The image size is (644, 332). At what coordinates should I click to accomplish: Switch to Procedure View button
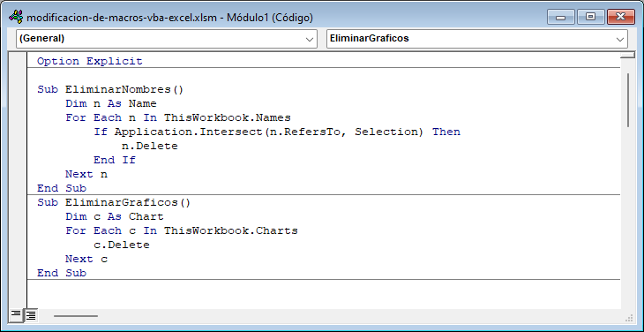tap(16, 315)
